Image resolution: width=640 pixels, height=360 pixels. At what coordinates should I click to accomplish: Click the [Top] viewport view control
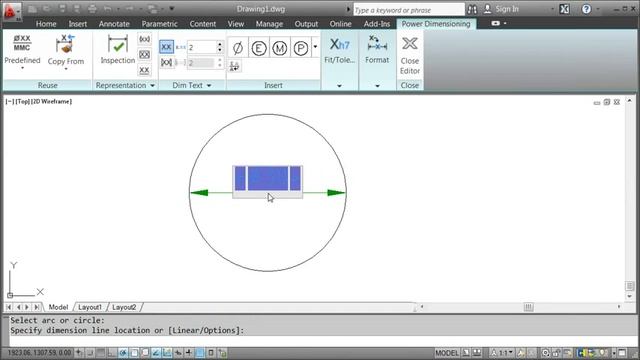click(23, 101)
